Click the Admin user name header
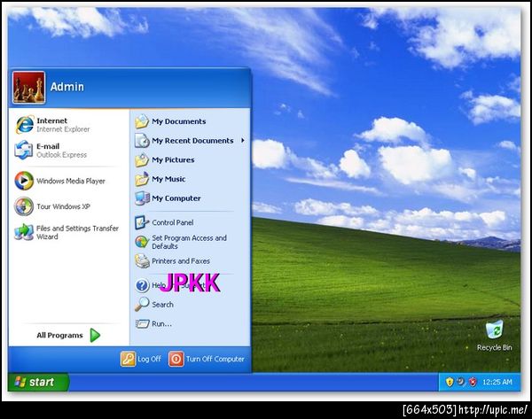This screenshot has height=419, width=532. [x=66, y=87]
